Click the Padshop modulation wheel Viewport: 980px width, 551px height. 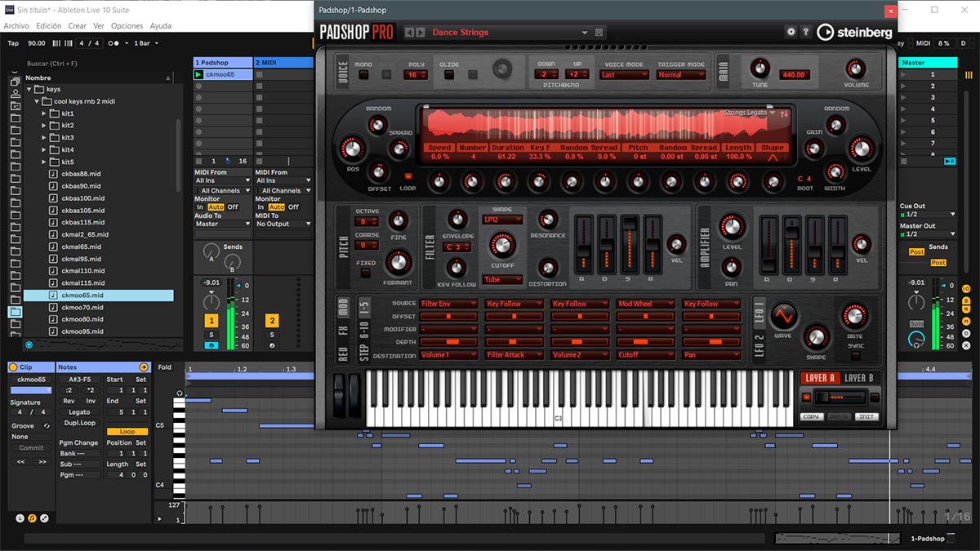[x=353, y=397]
